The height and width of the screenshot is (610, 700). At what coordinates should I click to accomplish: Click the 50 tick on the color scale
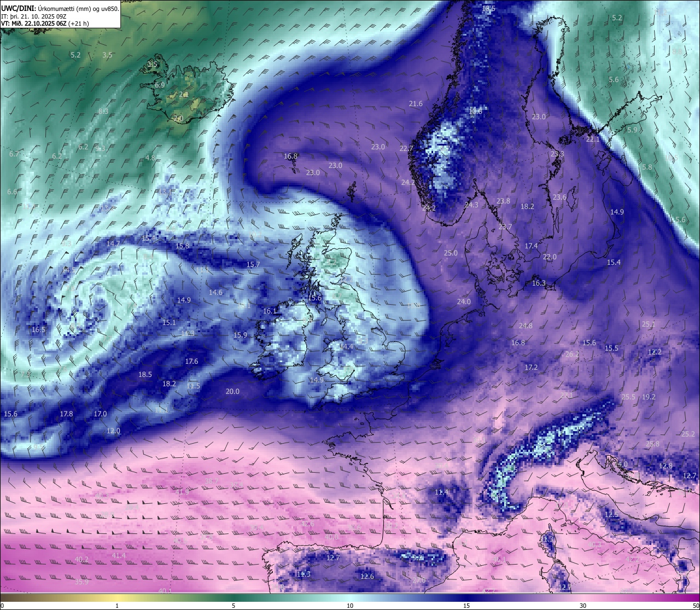pos(696,606)
